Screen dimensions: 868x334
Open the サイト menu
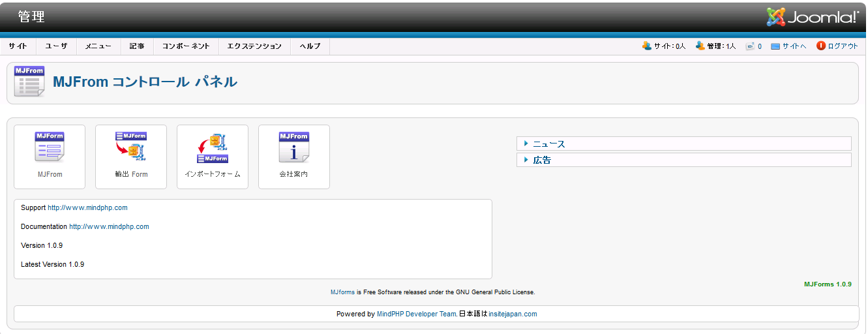tap(18, 46)
